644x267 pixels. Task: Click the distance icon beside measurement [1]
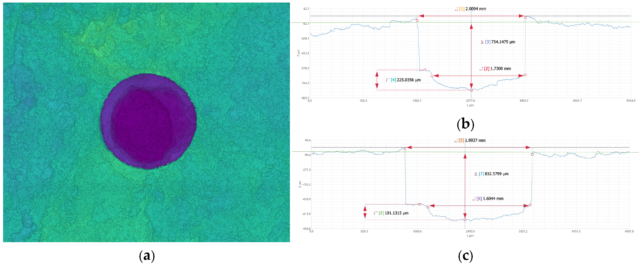pyautogui.click(x=456, y=9)
